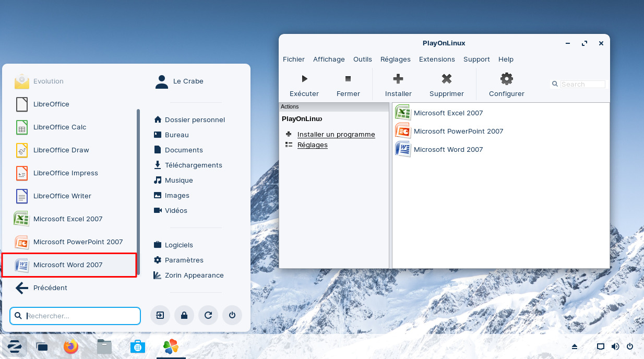Select Microsoft PowerPoint 2007 in PlayOnLinux list

tap(449, 131)
